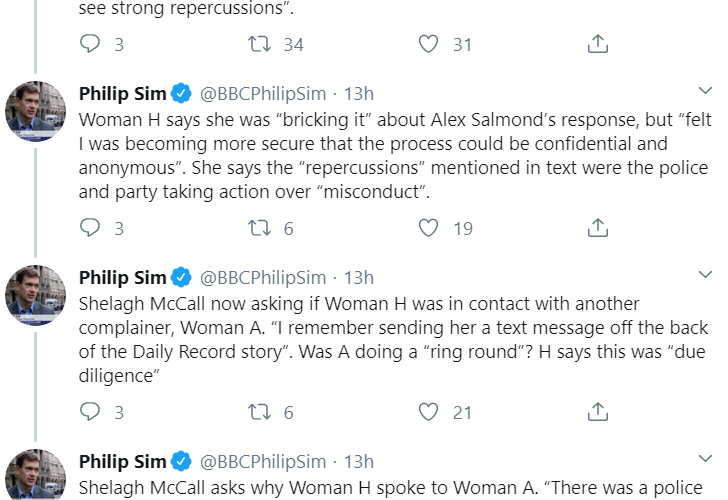Viewport: 728px width, 500px height.
Task: Like the "due diligence" tweet with 21 likes
Action: point(429,412)
